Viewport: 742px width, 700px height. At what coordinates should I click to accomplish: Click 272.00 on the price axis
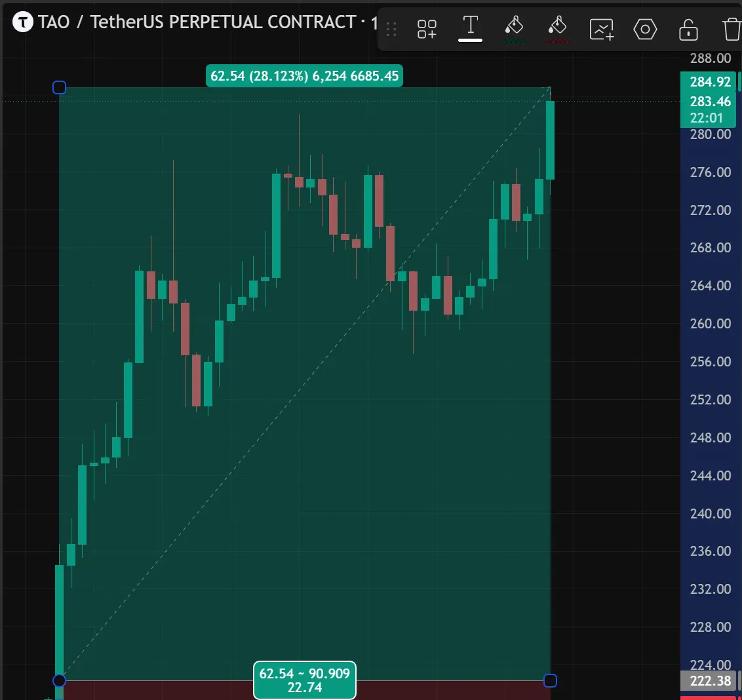click(x=711, y=210)
